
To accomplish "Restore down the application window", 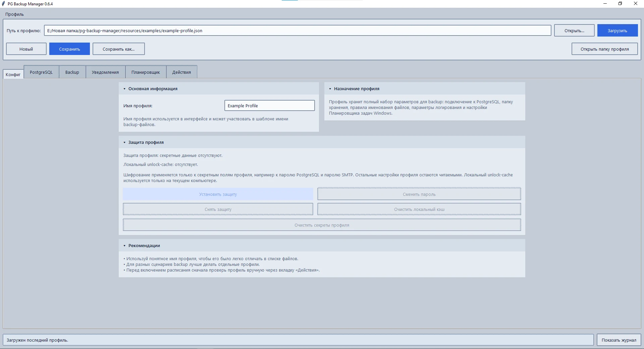I will tap(620, 4).
